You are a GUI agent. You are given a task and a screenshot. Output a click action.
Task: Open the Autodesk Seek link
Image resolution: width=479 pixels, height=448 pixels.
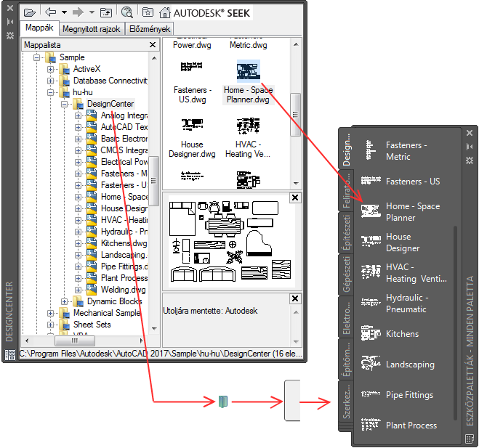[212, 13]
